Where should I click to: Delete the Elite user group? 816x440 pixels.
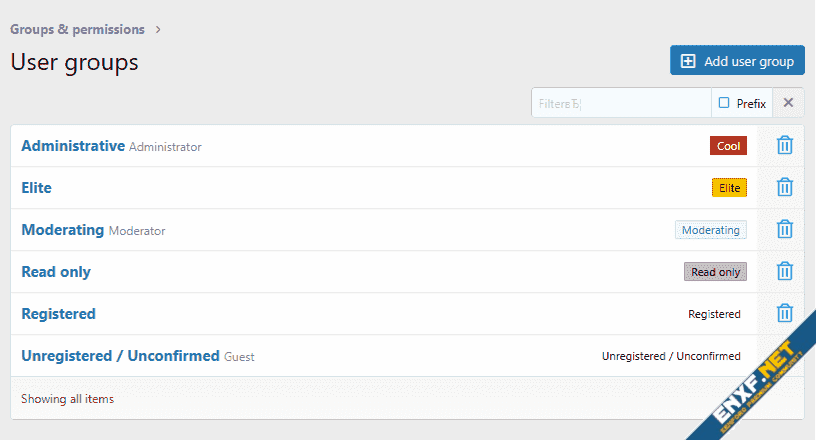click(785, 188)
